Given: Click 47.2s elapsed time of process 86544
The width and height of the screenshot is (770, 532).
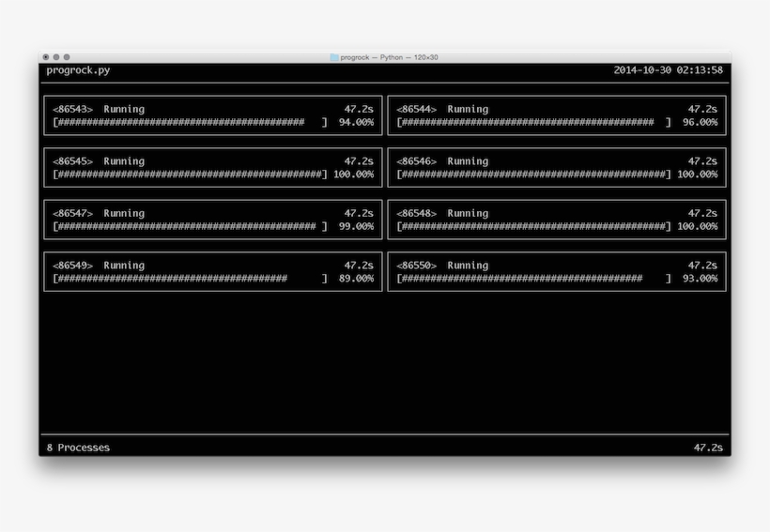Looking at the screenshot, I should [x=702, y=109].
